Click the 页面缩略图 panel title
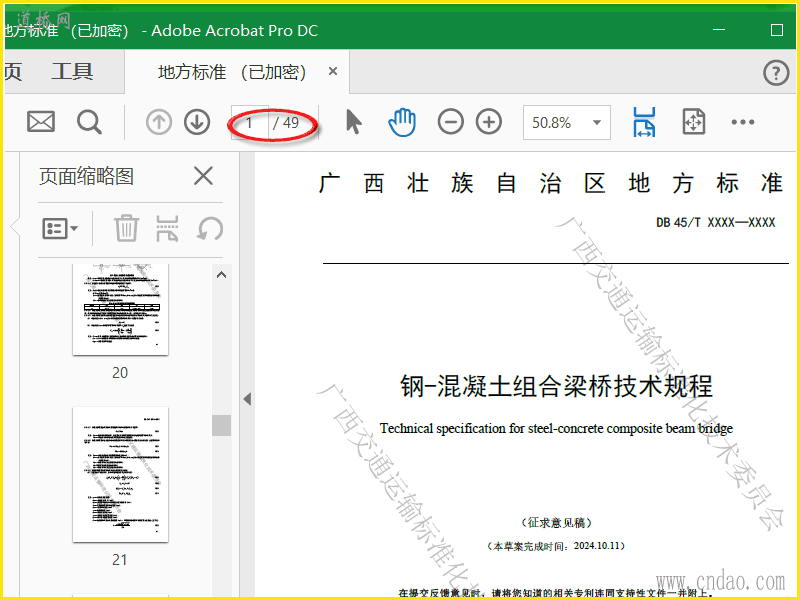Screen dimensions: 800x600 (86, 177)
